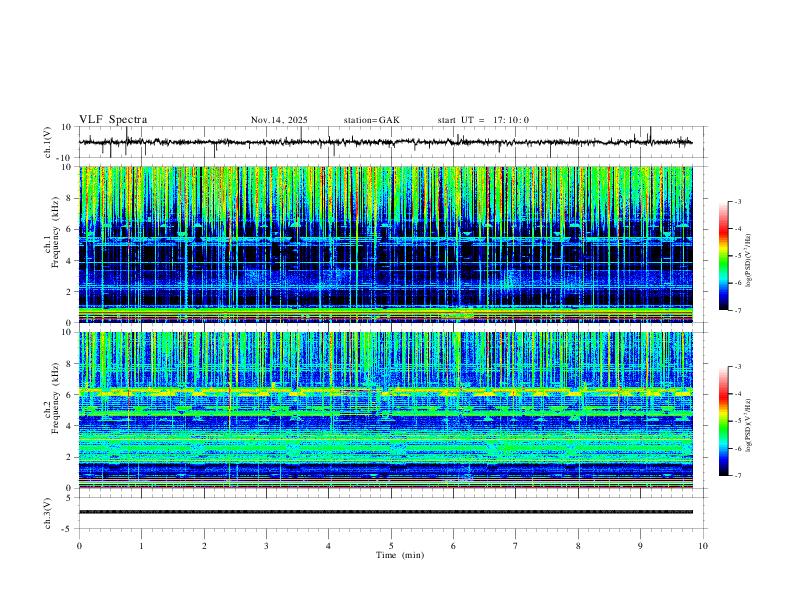Click the "-3" tick on ch.1 color bar

pos(738,201)
